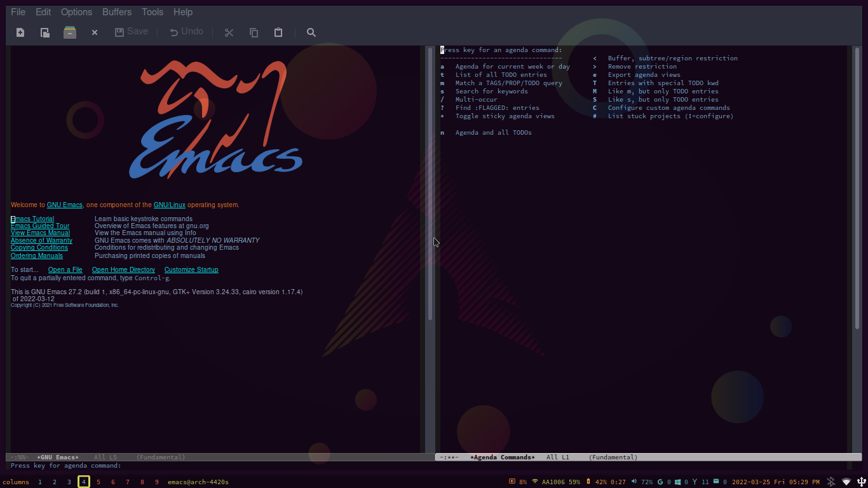Viewport: 868px width, 488px height.
Task: Click 'Configure custom agenda commands' line
Action: 669,108
